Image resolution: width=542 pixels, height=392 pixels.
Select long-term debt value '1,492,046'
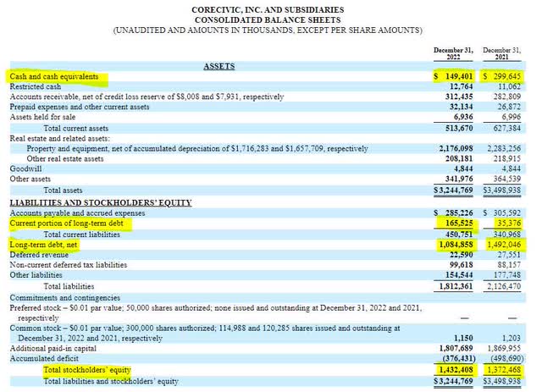(504, 245)
